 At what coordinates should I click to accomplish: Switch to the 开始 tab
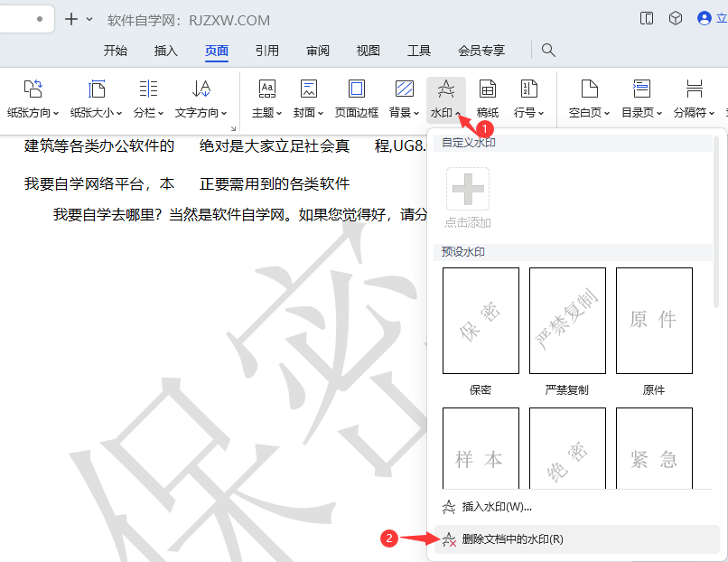pyautogui.click(x=115, y=51)
